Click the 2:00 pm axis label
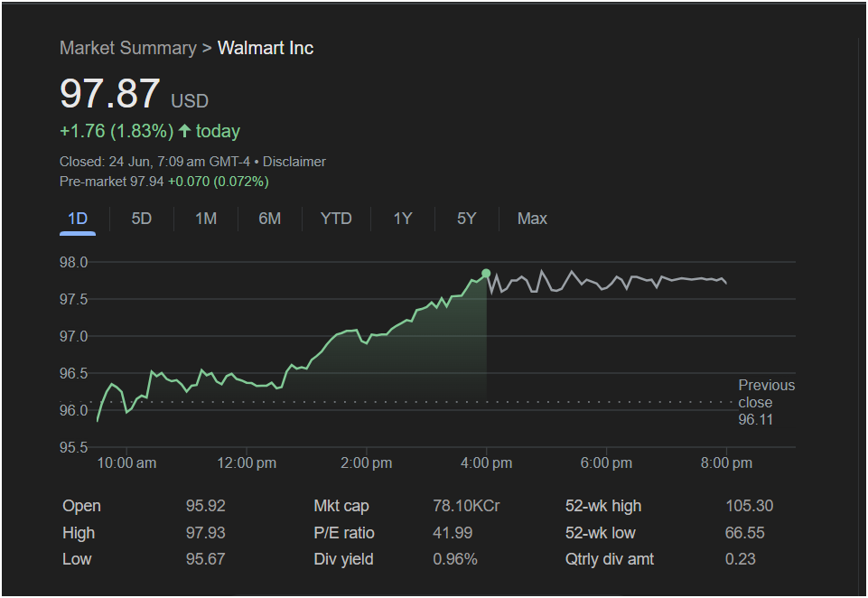The height and width of the screenshot is (598, 868). click(367, 463)
